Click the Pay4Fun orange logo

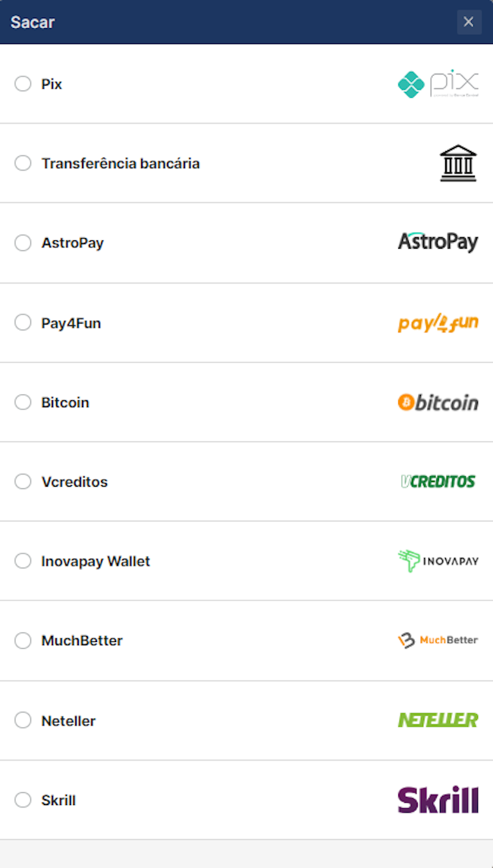coord(438,322)
